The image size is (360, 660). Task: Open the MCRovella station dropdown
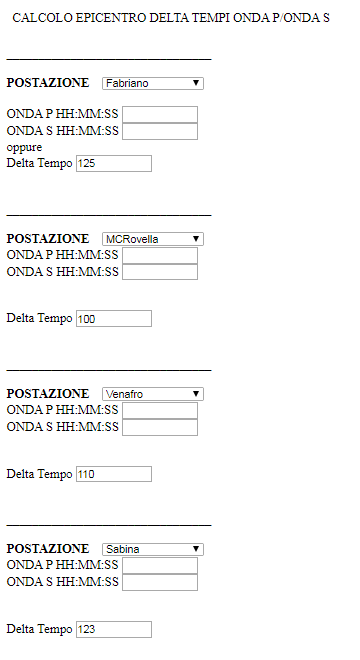[153, 239]
